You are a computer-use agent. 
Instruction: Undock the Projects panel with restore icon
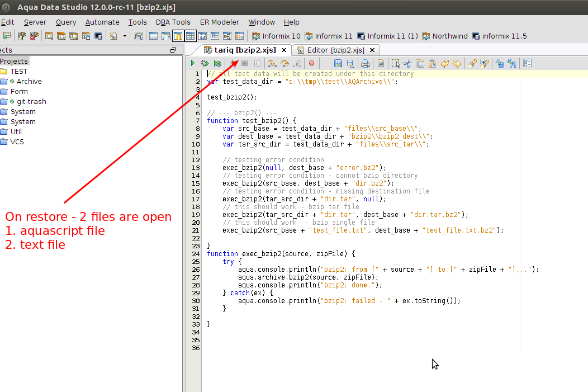(x=173, y=50)
